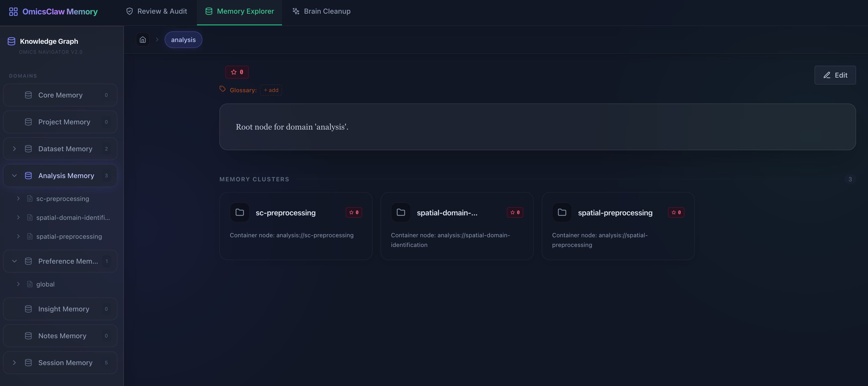Open the spatial-domain-... cluster card
868x386 pixels.
coord(457,226)
